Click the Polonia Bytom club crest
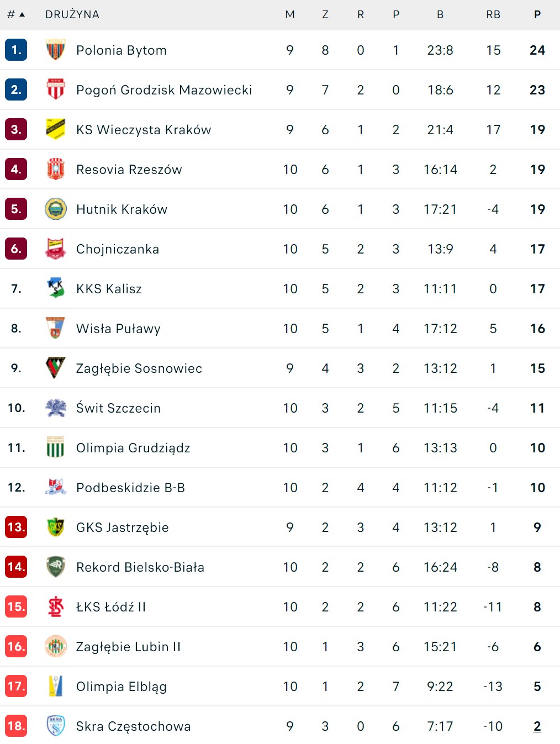 55,50
